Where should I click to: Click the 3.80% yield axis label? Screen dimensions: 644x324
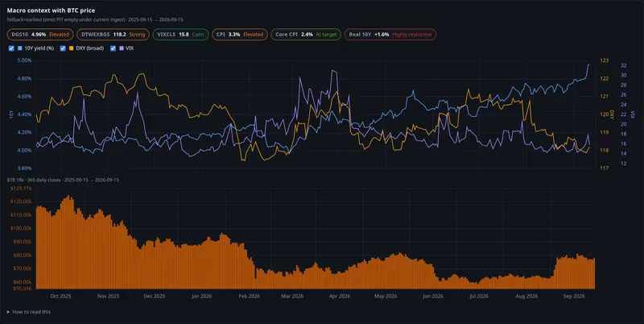[x=24, y=168]
